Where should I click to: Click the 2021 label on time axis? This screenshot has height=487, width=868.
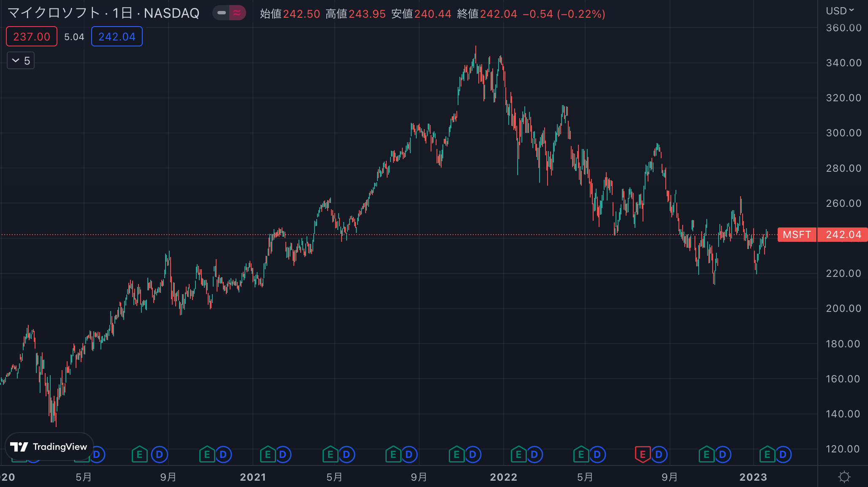tap(253, 477)
